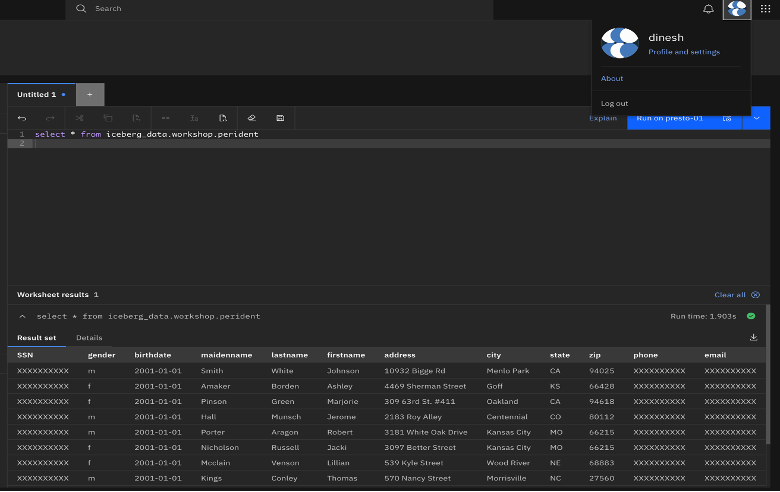Switch to the Details tab
Image resolution: width=780 pixels, height=492 pixels.
coord(89,338)
